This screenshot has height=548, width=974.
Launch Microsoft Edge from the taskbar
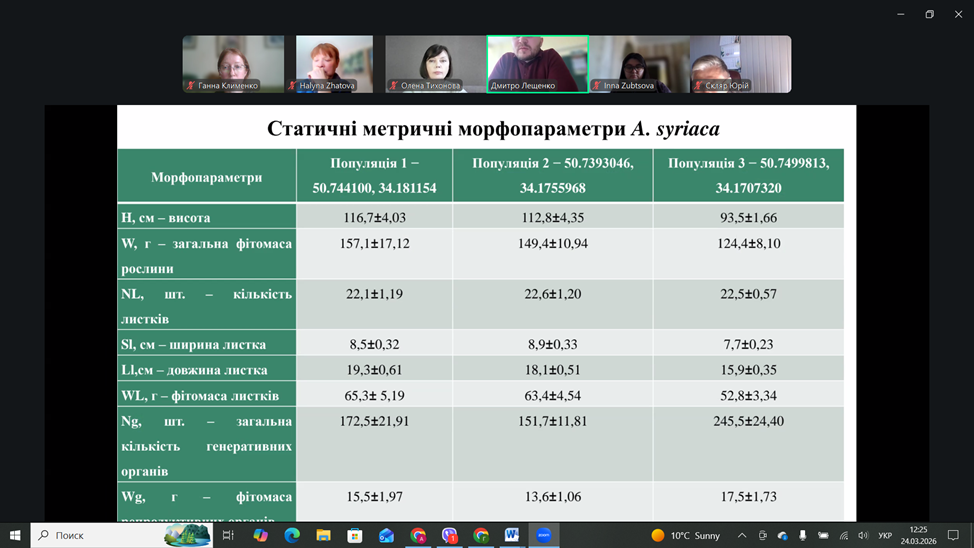coord(292,535)
